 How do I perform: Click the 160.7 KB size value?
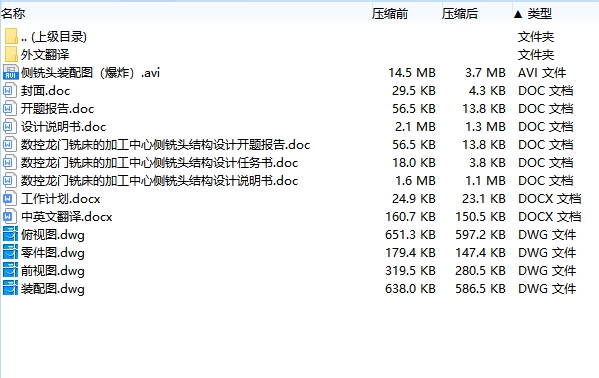coord(410,217)
